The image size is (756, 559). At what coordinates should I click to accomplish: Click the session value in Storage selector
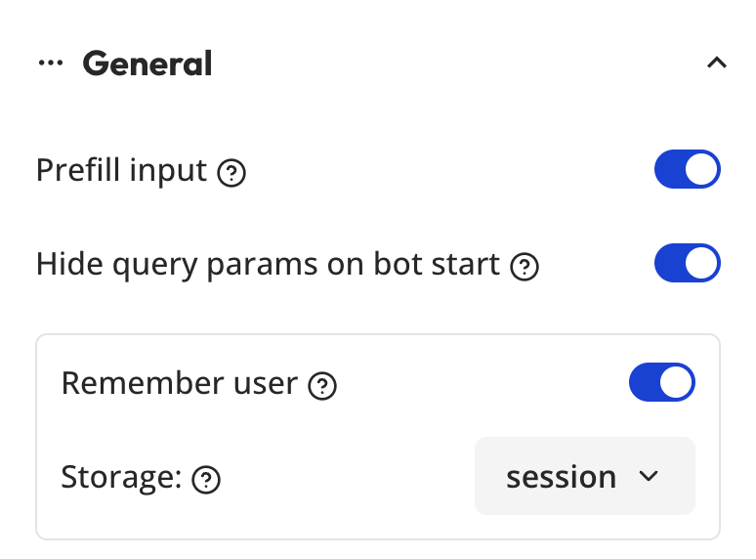(561, 477)
